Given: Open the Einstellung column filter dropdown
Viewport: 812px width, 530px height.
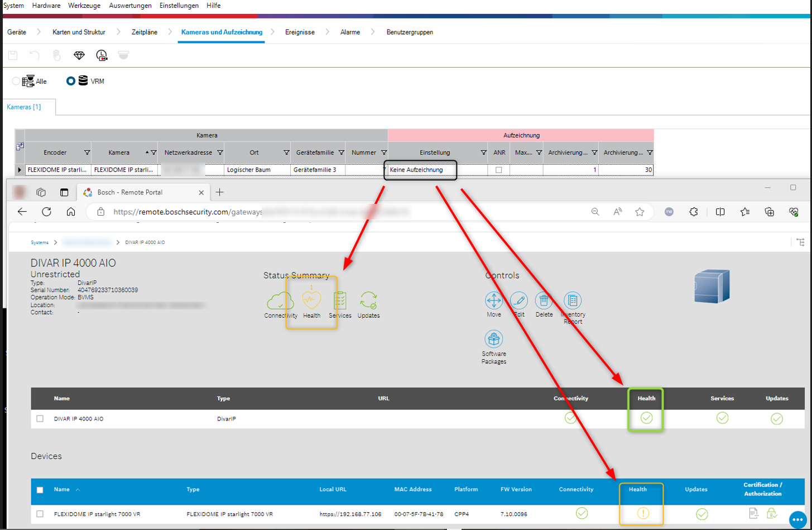Looking at the screenshot, I should tap(483, 152).
